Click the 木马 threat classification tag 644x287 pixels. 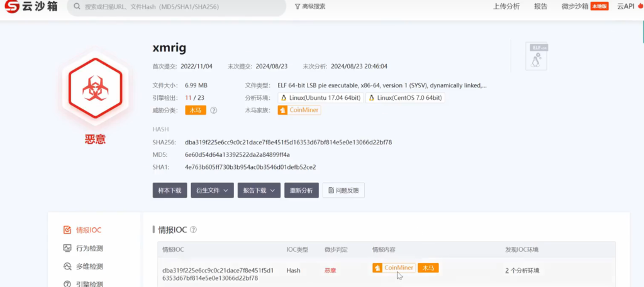pyautogui.click(x=196, y=111)
